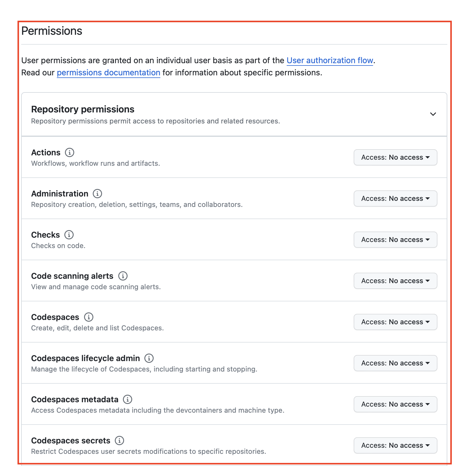The width and height of the screenshot is (476, 466).
Task: Open Code scanning alerts access dropdown
Action: pos(395,281)
